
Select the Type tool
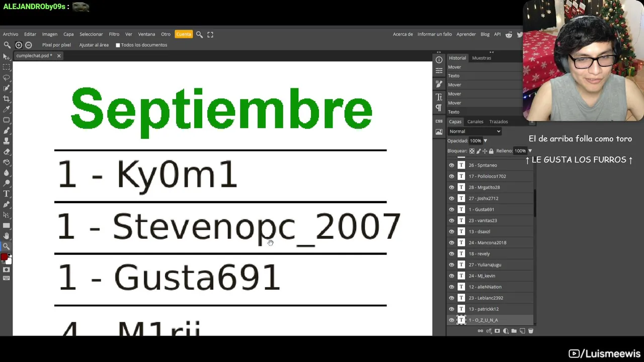click(6, 194)
